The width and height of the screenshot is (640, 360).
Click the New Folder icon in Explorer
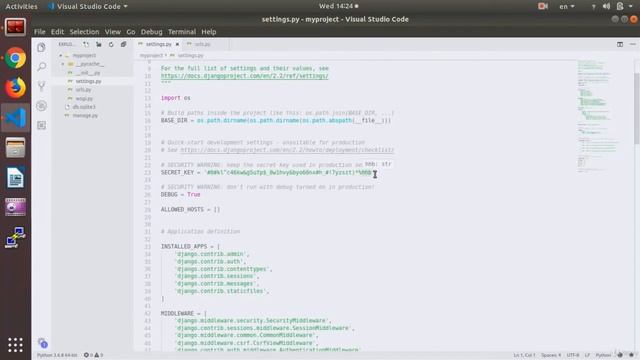[x=98, y=44]
